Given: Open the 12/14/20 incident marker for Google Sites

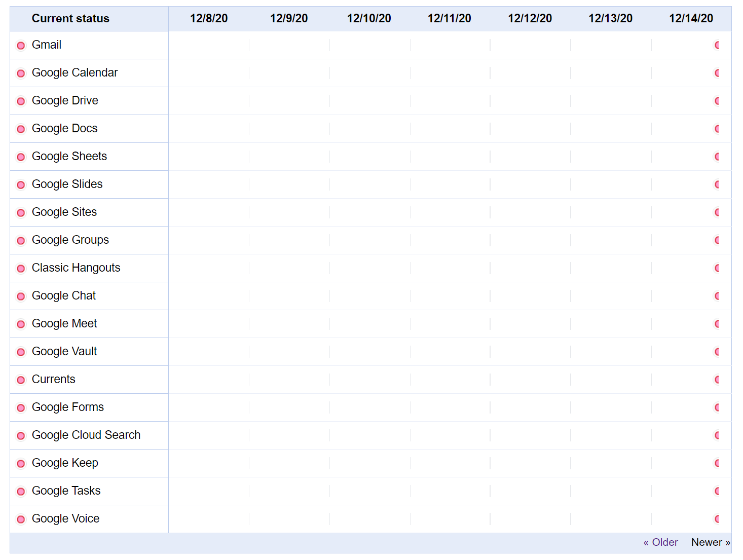Looking at the screenshot, I should (x=717, y=212).
